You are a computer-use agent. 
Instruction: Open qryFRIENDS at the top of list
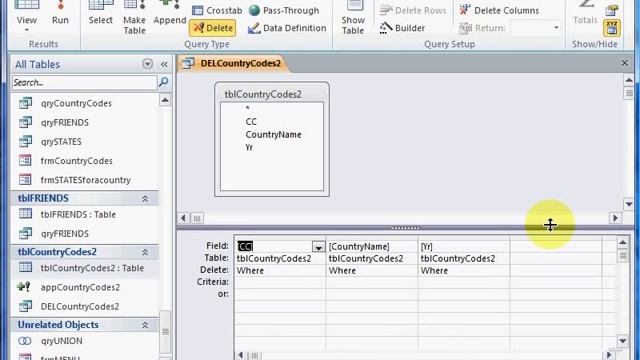pos(64,122)
